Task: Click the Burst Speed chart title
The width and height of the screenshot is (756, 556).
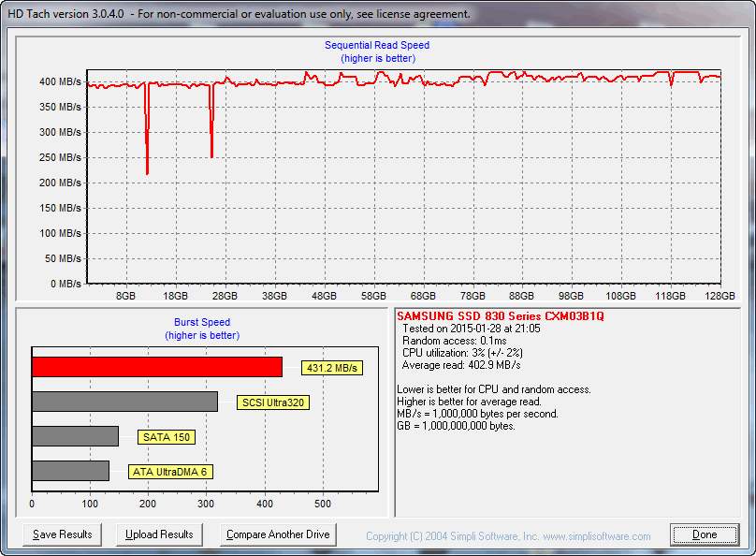Action: click(202, 322)
